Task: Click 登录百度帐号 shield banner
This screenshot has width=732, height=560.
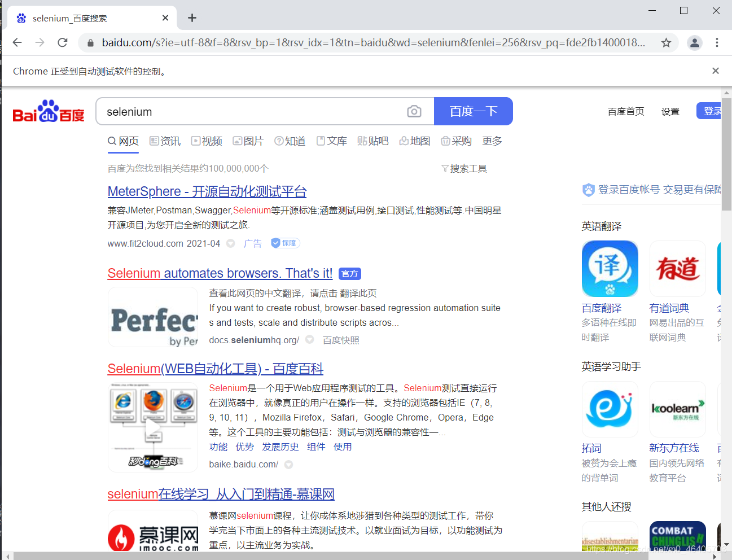Action: 652,190
